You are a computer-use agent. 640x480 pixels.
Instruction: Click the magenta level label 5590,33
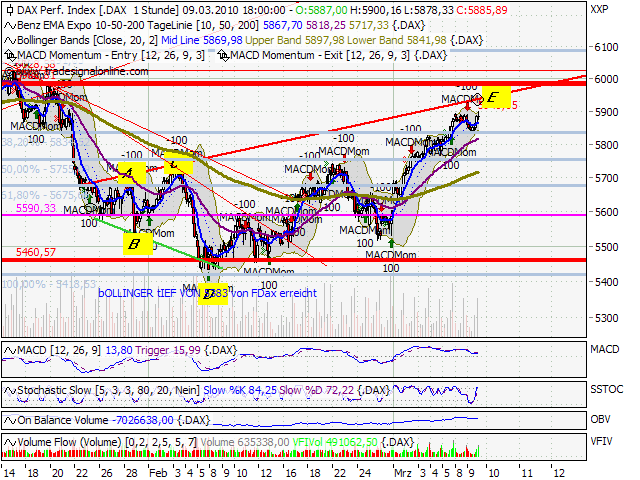coord(36,208)
